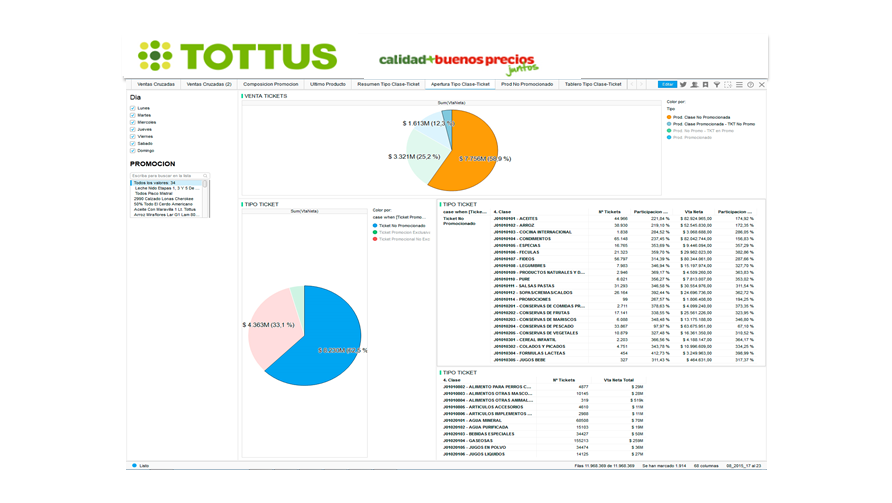Image resolution: width=892 pixels, height=503 pixels.
Task: Click the bookmark icon in toolbar
Action: pyautogui.click(x=705, y=84)
